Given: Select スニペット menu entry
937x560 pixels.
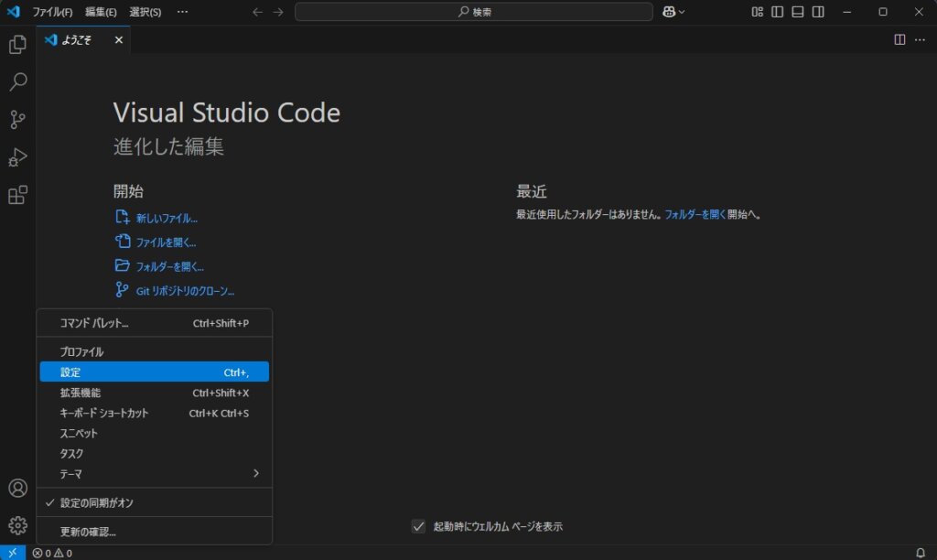Looking at the screenshot, I should [x=154, y=434].
